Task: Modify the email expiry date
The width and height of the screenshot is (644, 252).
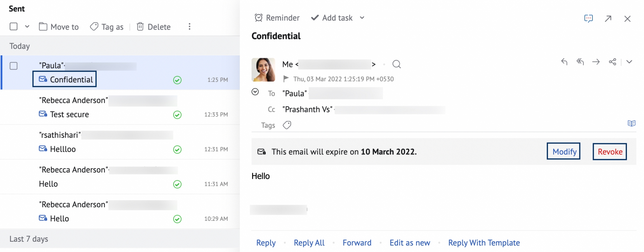Action: pos(563,151)
